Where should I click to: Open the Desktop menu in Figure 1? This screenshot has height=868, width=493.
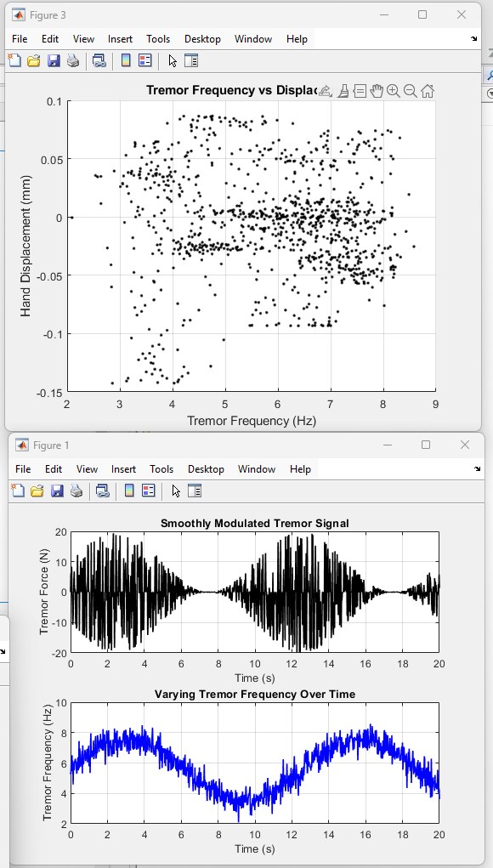click(206, 469)
